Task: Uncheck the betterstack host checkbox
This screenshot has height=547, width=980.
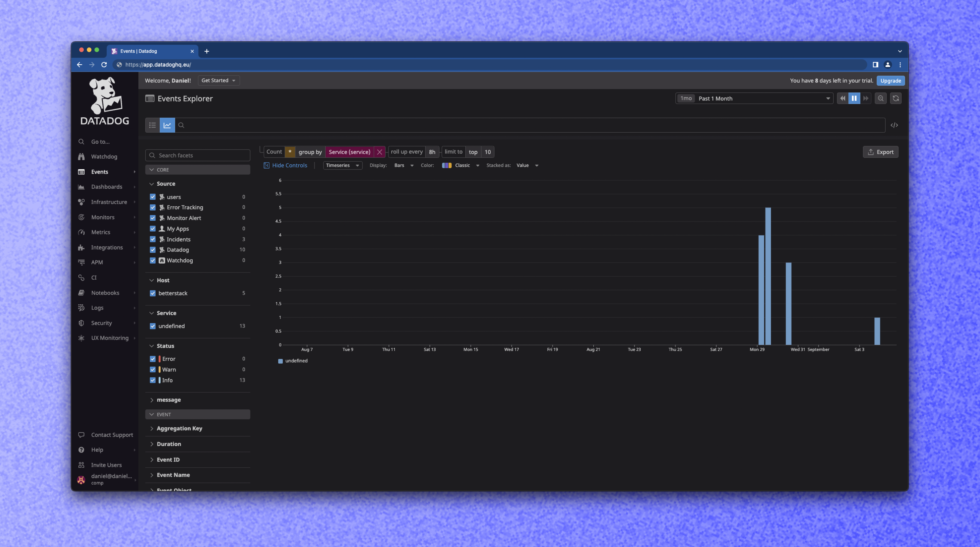Action: (x=152, y=293)
